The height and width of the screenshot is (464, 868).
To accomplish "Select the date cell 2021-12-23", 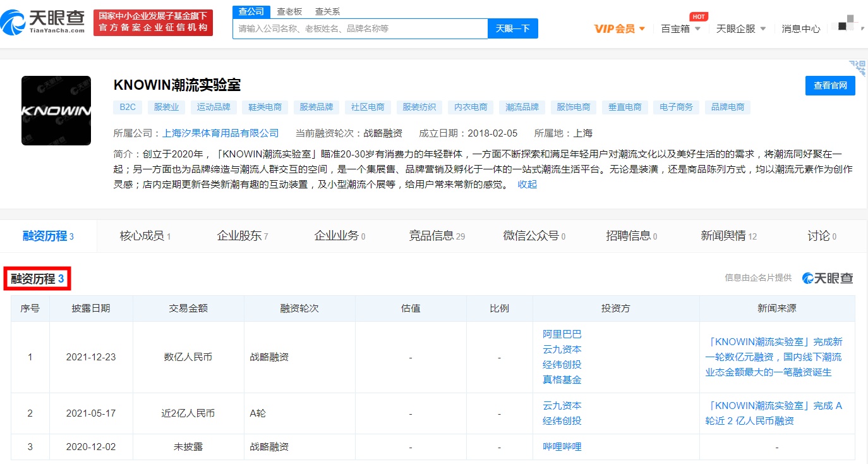I will pyautogui.click(x=91, y=357).
